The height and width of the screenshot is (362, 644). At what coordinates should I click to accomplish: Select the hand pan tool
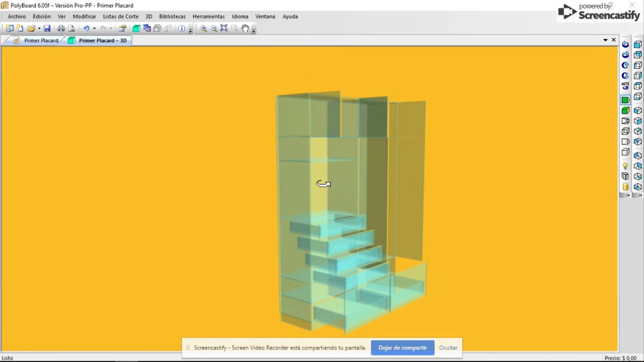(245, 29)
